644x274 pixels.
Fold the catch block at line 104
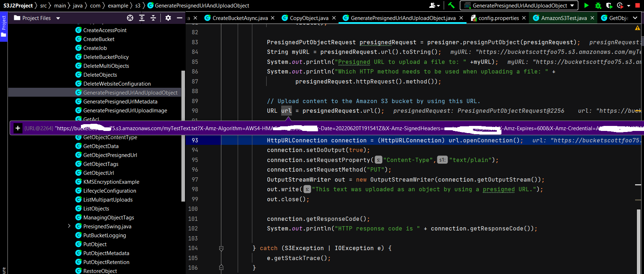point(221,248)
